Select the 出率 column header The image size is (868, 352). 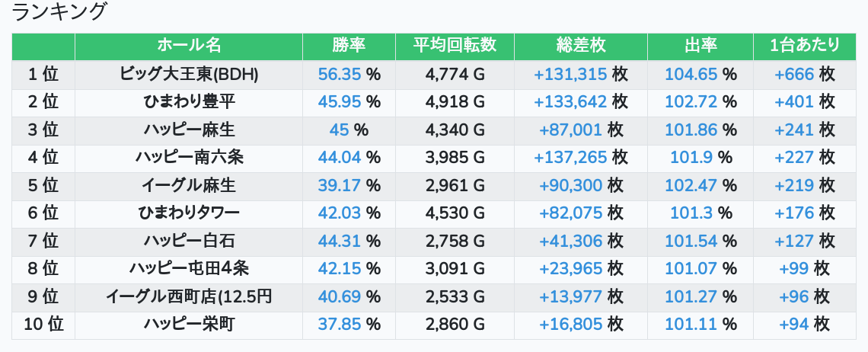click(x=700, y=46)
